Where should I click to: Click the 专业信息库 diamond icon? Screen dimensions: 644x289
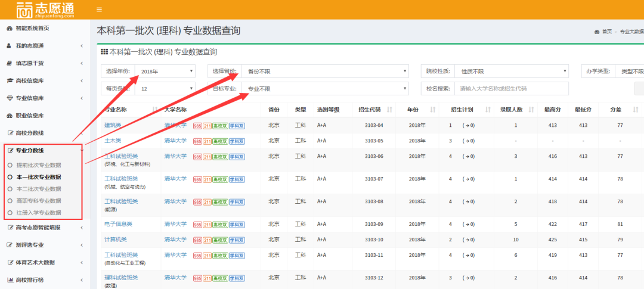click(10, 98)
